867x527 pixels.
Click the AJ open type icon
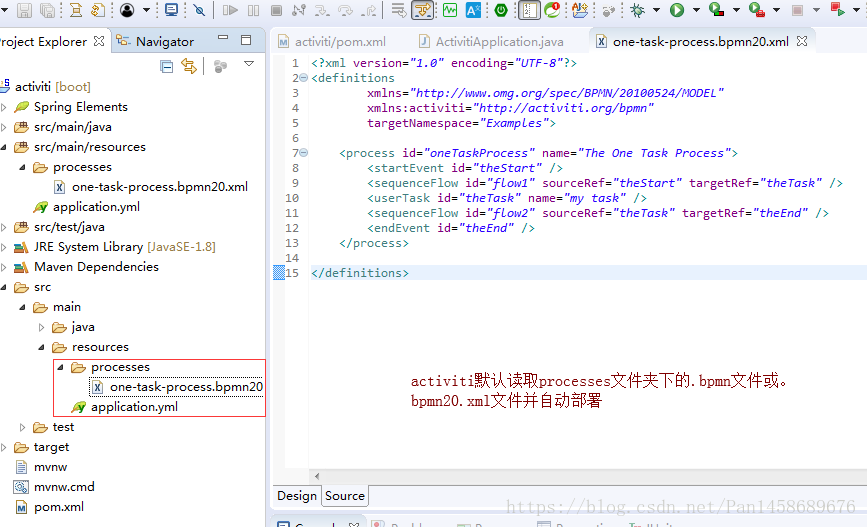[580, 10]
